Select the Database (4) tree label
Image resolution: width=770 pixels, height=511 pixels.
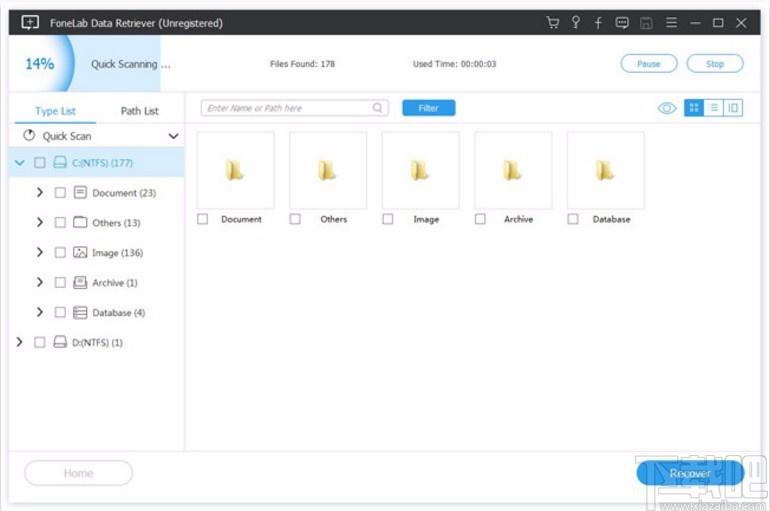(x=119, y=313)
